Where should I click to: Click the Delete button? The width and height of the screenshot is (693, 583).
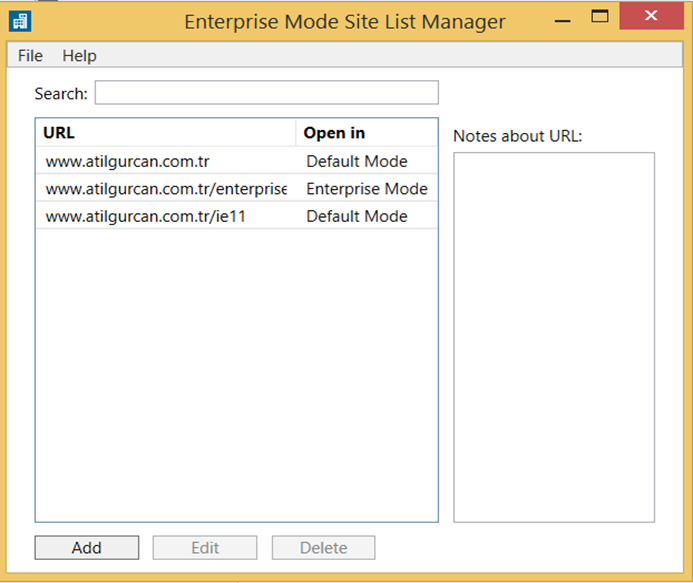[324, 548]
